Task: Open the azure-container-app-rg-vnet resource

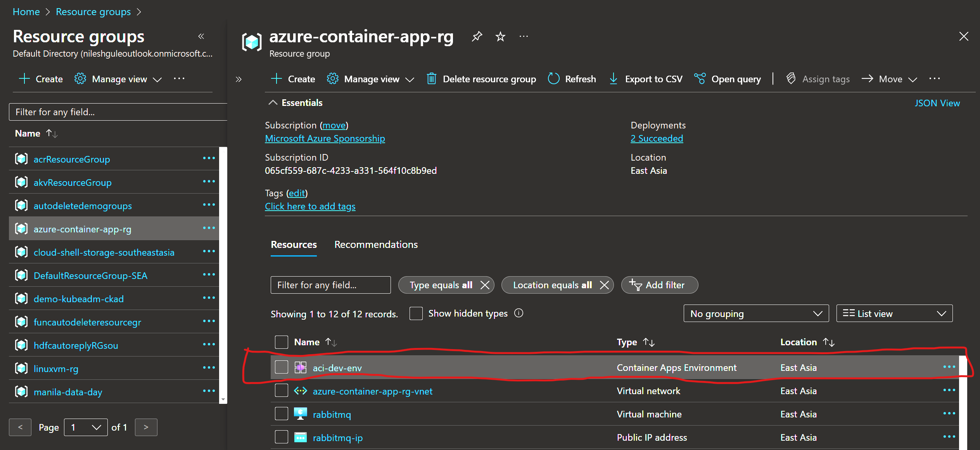Action: pyautogui.click(x=372, y=391)
